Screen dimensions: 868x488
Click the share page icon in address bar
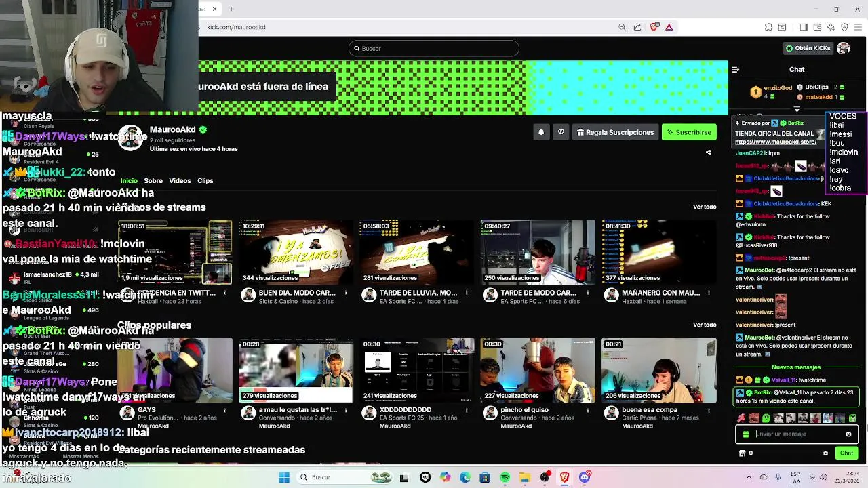637,27
